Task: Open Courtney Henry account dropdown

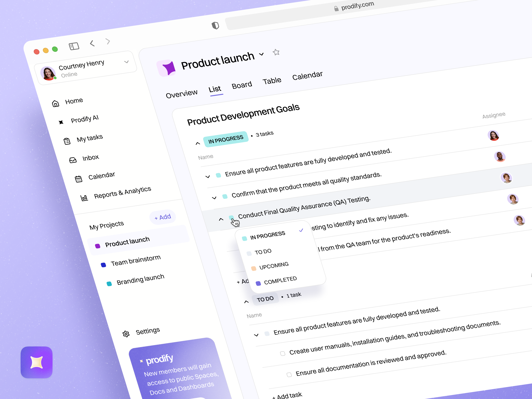Action: pos(126,62)
